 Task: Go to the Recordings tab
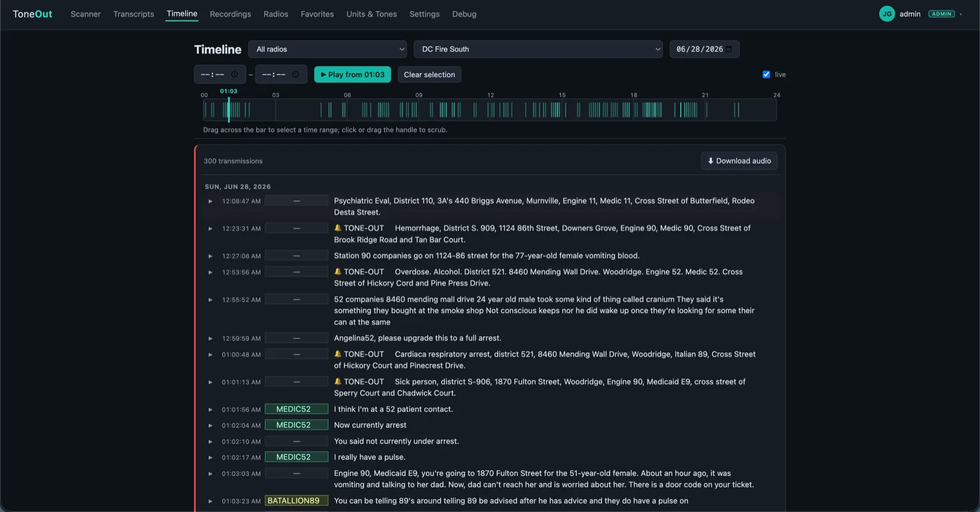pyautogui.click(x=230, y=14)
